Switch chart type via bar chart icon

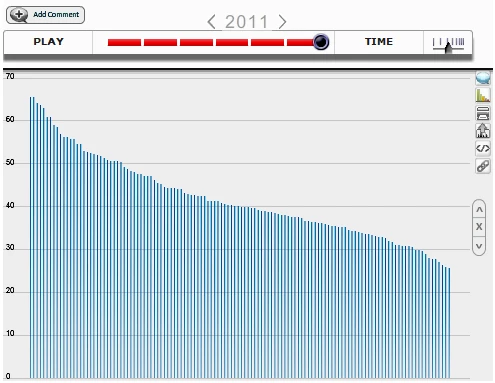coord(483,95)
